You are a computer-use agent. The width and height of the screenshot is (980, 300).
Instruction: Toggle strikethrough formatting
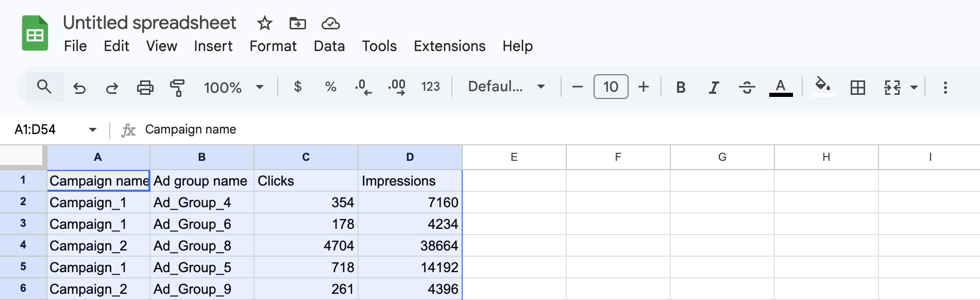747,88
